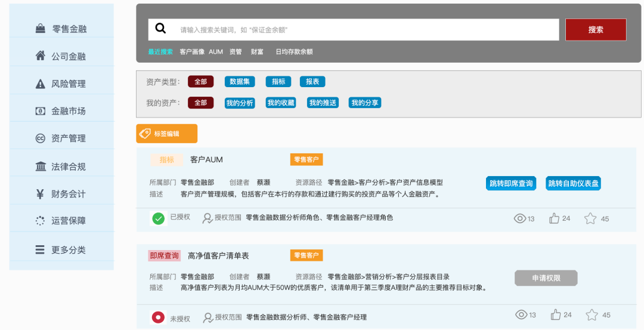This screenshot has height=330, width=644.
Task: Click the 指标 type badge
Action: pyautogui.click(x=167, y=160)
